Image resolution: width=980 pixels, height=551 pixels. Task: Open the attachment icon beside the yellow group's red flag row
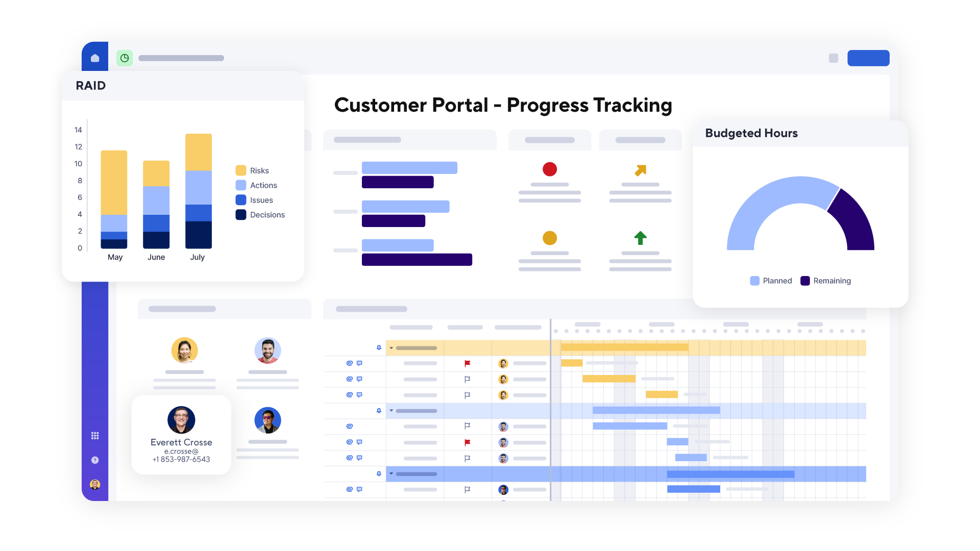tap(350, 363)
